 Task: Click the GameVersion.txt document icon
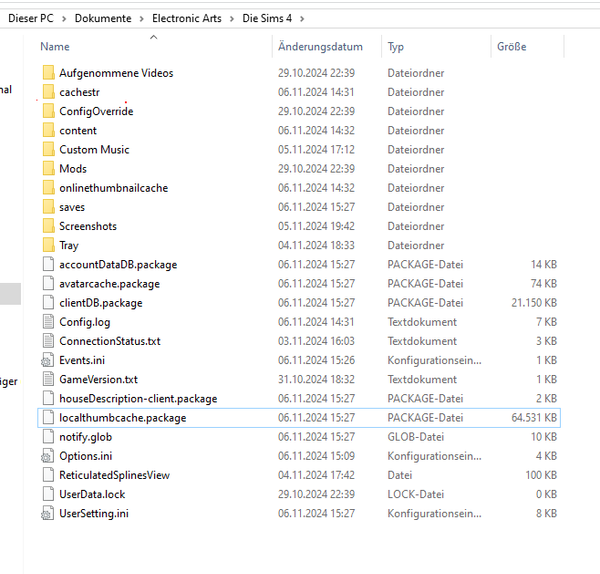[x=48, y=379]
